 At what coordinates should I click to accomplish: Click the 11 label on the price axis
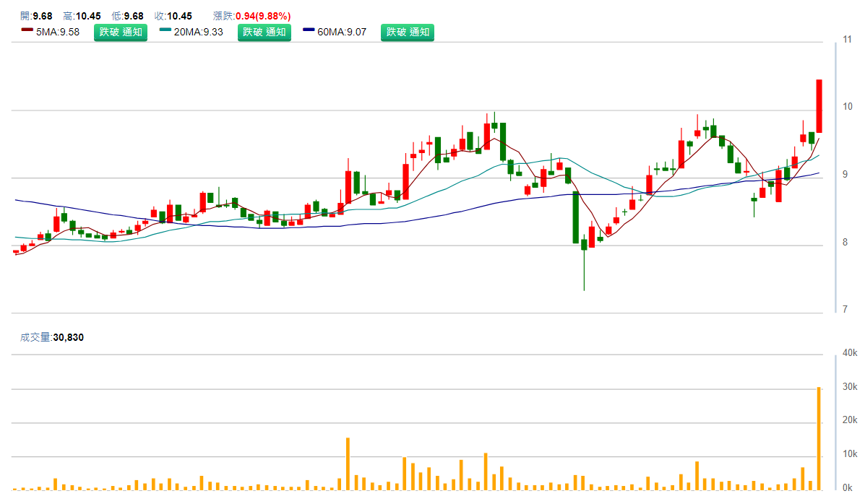point(847,39)
